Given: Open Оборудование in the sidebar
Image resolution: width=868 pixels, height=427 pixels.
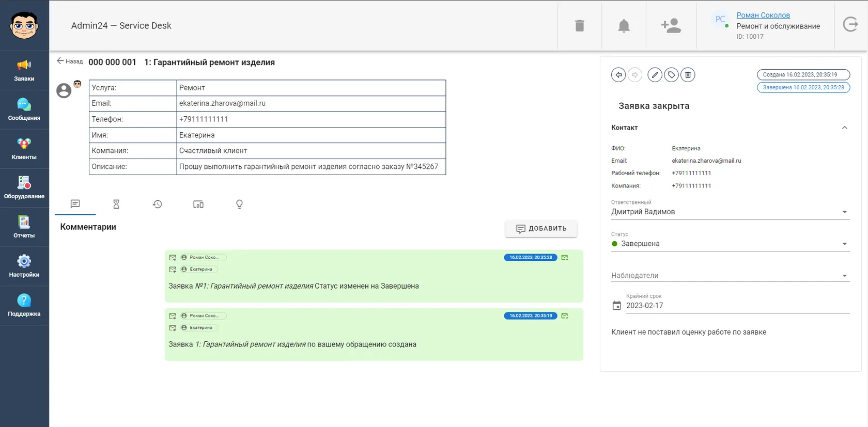Looking at the screenshot, I should pyautogui.click(x=24, y=188).
